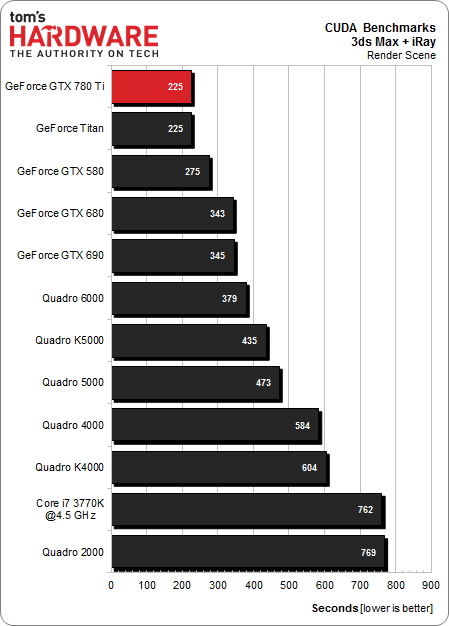Select the Core i7 3770K bar
Image resolution: width=449 pixels, height=626 pixels.
(x=247, y=509)
